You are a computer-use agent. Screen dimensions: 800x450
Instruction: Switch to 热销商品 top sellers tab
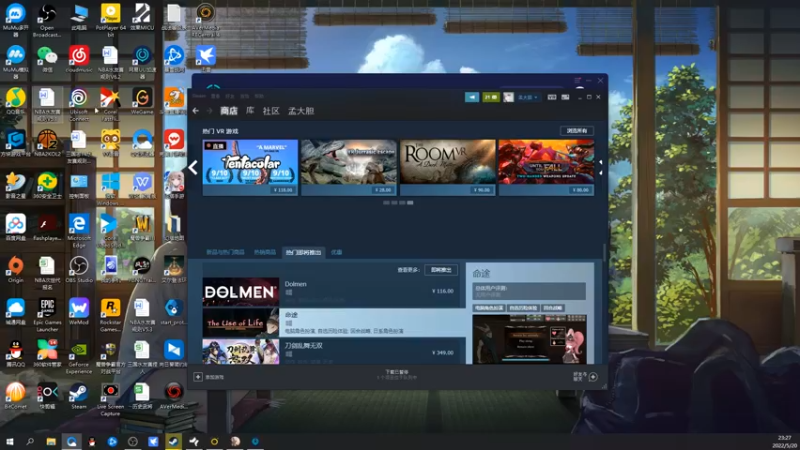click(265, 253)
